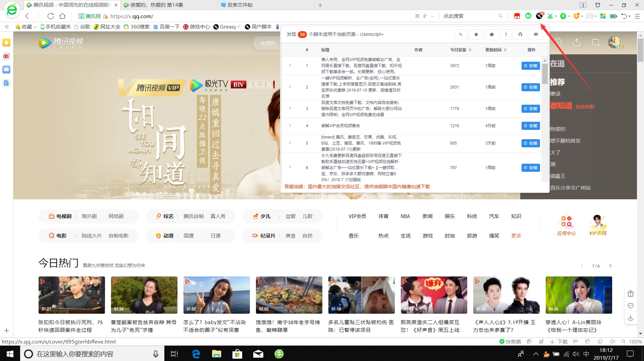The height and width of the screenshot is (361, 644).
Task: Open the browser hamburger main menu
Action: tap(637, 16)
